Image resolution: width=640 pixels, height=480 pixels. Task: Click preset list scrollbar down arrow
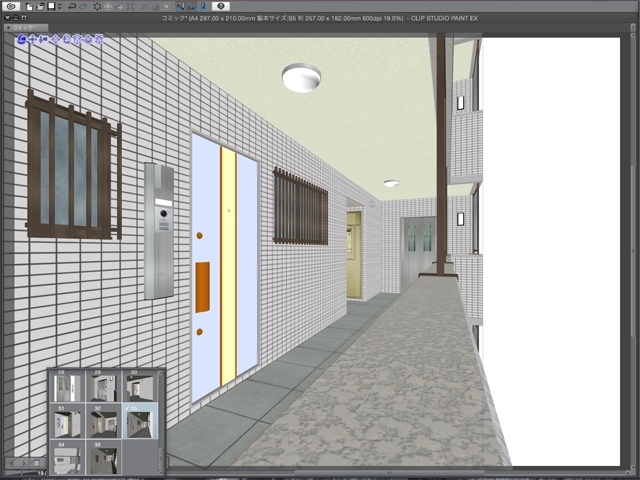click(161, 473)
